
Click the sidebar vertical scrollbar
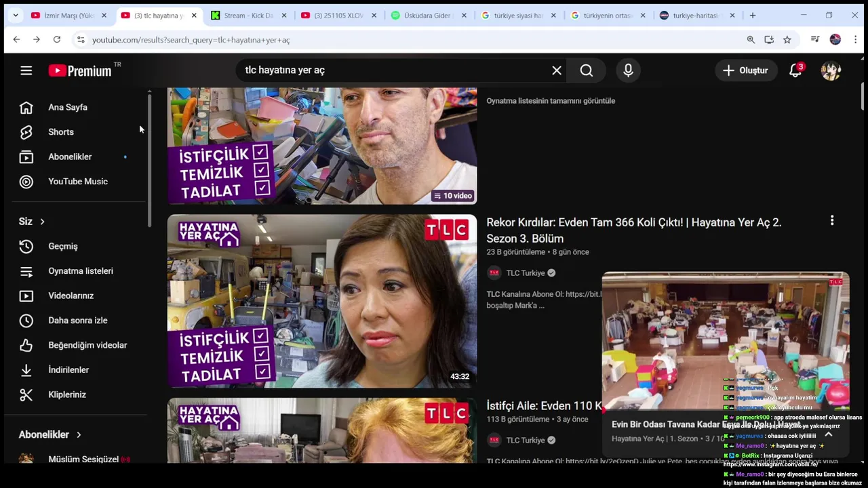(x=150, y=160)
